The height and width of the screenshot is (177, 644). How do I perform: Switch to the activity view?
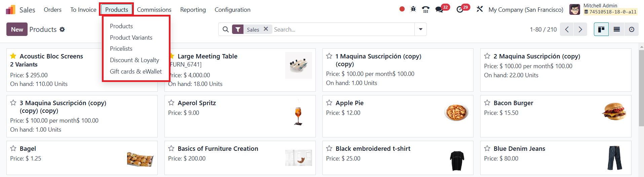[x=632, y=30]
